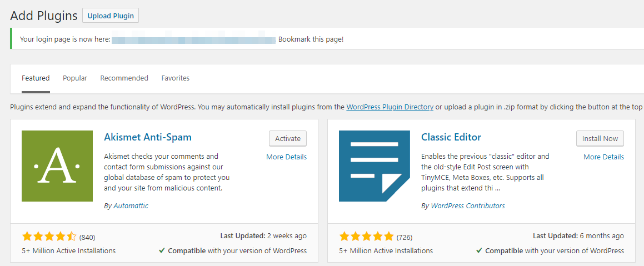Open the Featured tab
Viewport: 644px width, 266px height.
click(36, 78)
